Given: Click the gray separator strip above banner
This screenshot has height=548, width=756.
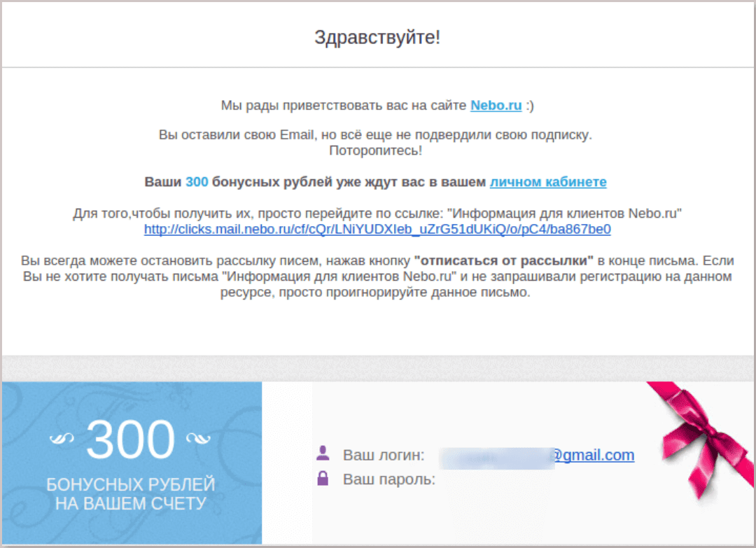Looking at the screenshot, I should [377, 369].
